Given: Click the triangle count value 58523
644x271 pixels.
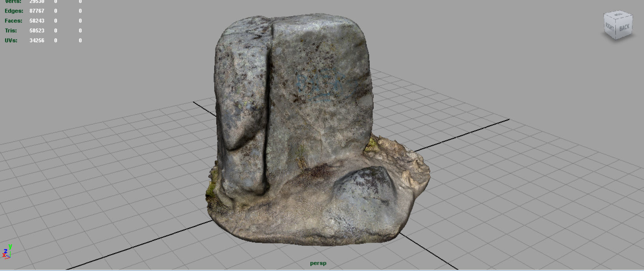Looking at the screenshot, I should [x=37, y=31].
